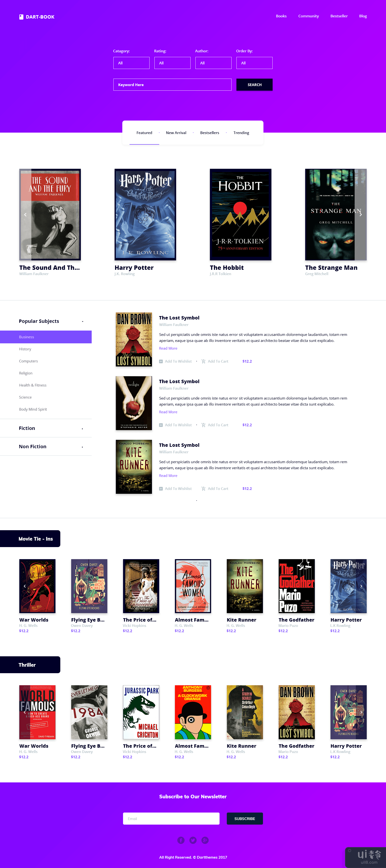Image resolution: width=386 pixels, height=868 pixels.
Task: Click the newsletter Email field
Action: [x=171, y=819]
